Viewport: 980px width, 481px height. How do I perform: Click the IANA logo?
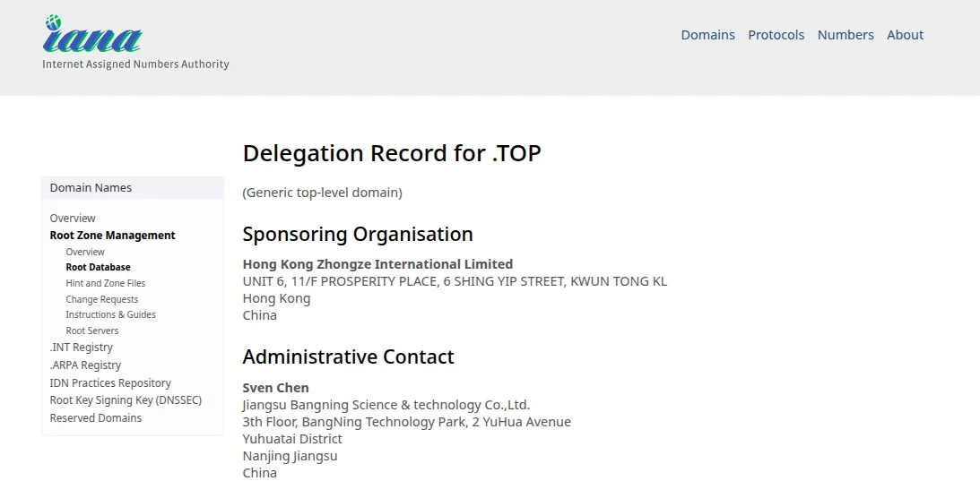click(92, 34)
